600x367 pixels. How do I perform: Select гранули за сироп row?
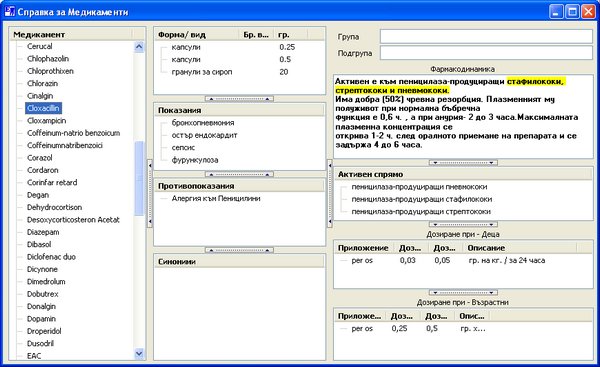point(239,72)
